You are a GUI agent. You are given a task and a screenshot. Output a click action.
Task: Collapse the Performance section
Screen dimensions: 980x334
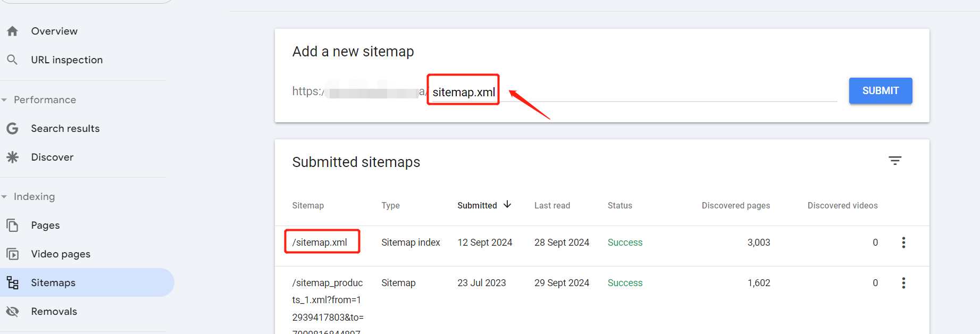(x=4, y=100)
